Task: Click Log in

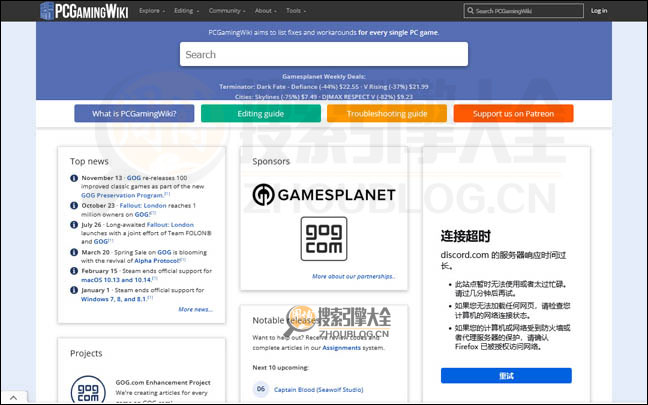Action: 599,11
